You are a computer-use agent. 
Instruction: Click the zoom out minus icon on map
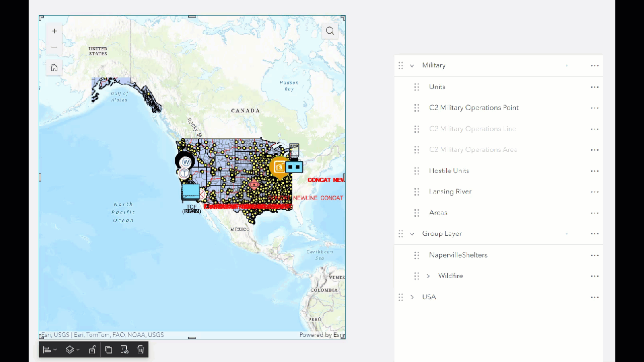tap(54, 47)
